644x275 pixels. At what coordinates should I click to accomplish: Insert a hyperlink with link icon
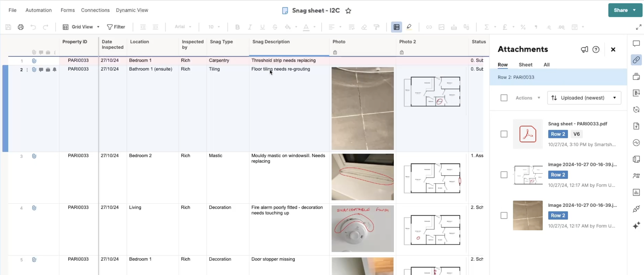coord(429,27)
